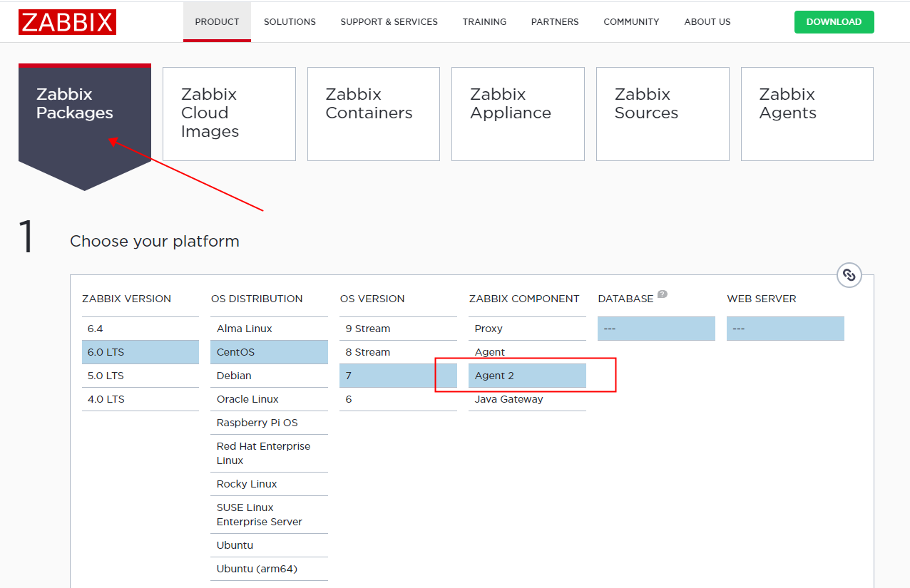Image resolution: width=910 pixels, height=588 pixels.
Task: Select the Zabbix Agents tab
Action: click(807, 114)
